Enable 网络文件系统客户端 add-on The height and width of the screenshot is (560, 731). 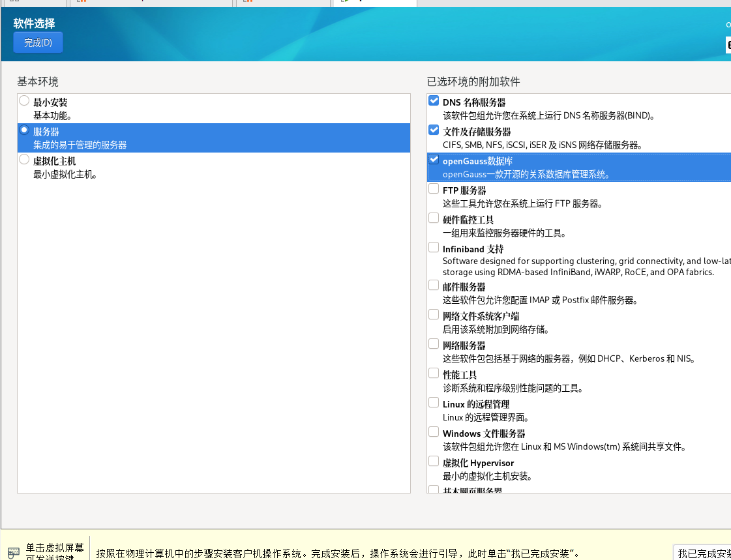[x=434, y=314]
